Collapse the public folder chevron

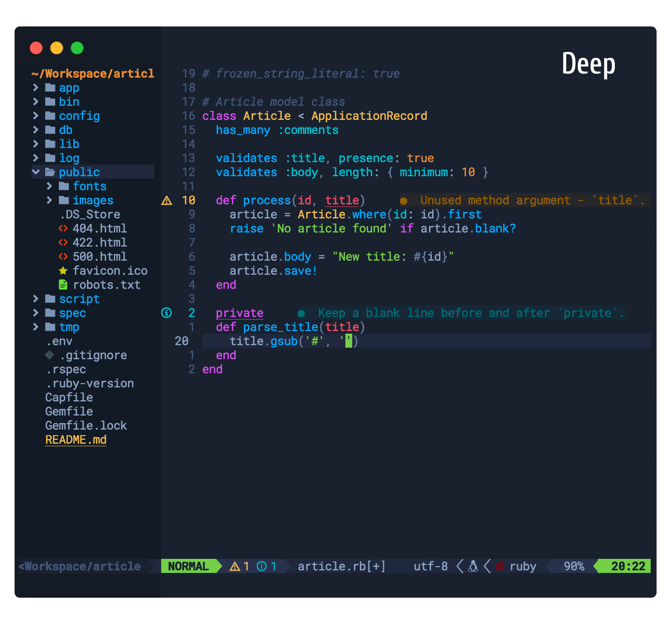pos(36,172)
